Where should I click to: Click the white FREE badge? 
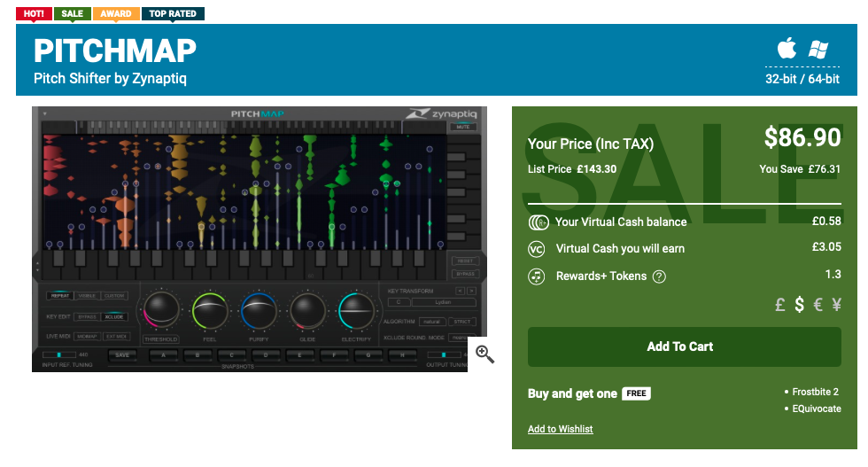(636, 393)
